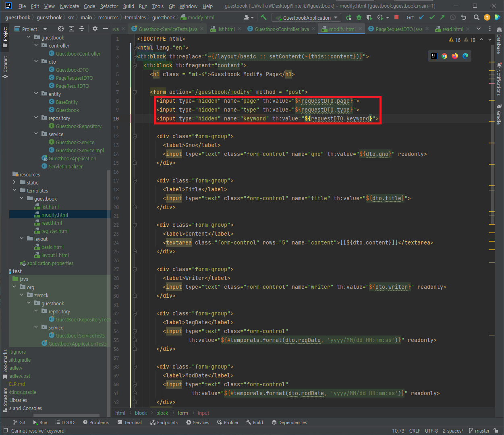504x435 pixels.
Task: Open the Services tool window
Action: click(x=198, y=423)
